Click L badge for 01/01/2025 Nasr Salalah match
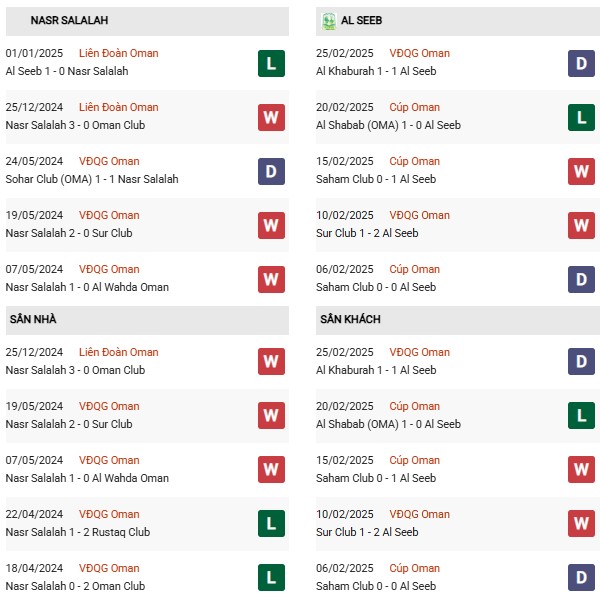This screenshot has width=600, height=601. click(271, 63)
